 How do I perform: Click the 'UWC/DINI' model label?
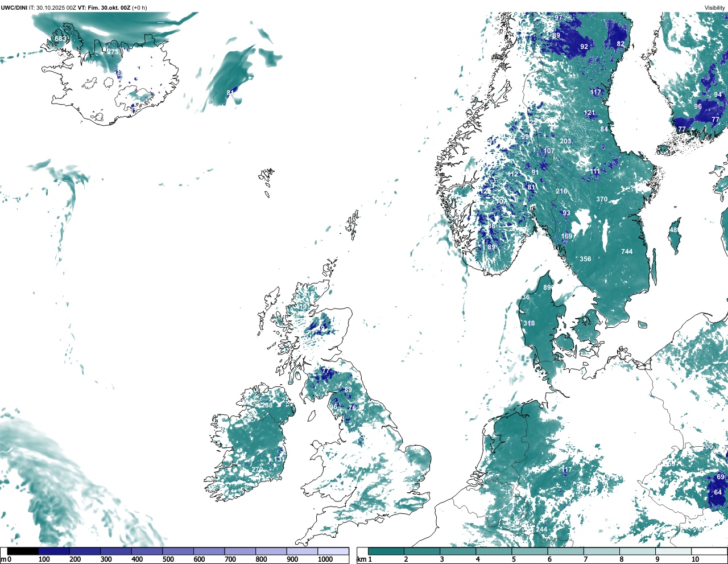point(14,7)
